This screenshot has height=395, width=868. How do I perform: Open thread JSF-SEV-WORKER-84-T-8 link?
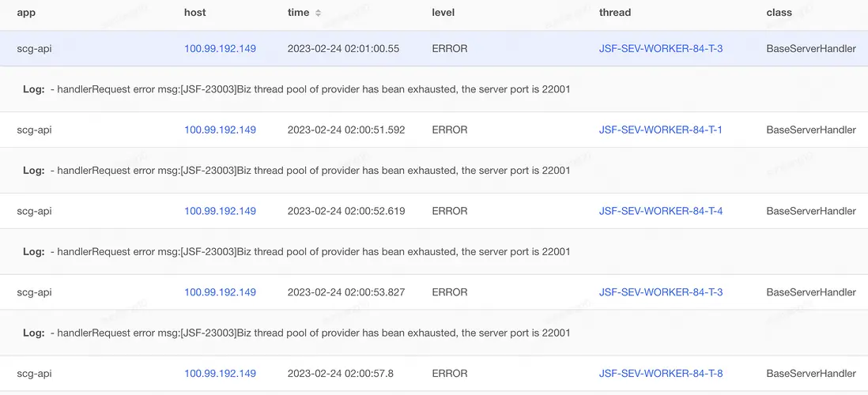pyautogui.click(x=660, y=374)
